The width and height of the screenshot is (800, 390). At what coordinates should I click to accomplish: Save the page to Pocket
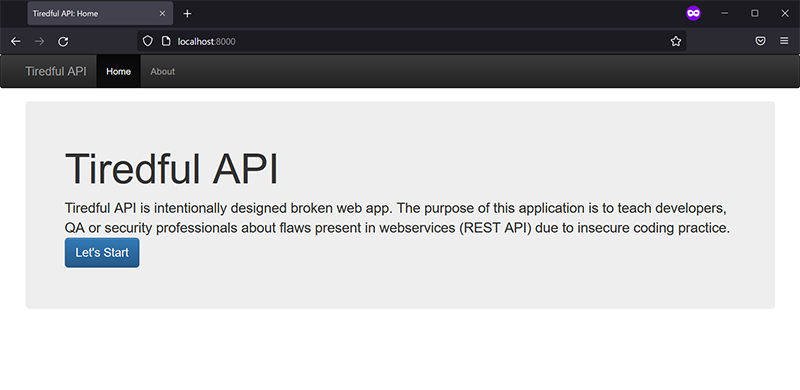(760, 41)
